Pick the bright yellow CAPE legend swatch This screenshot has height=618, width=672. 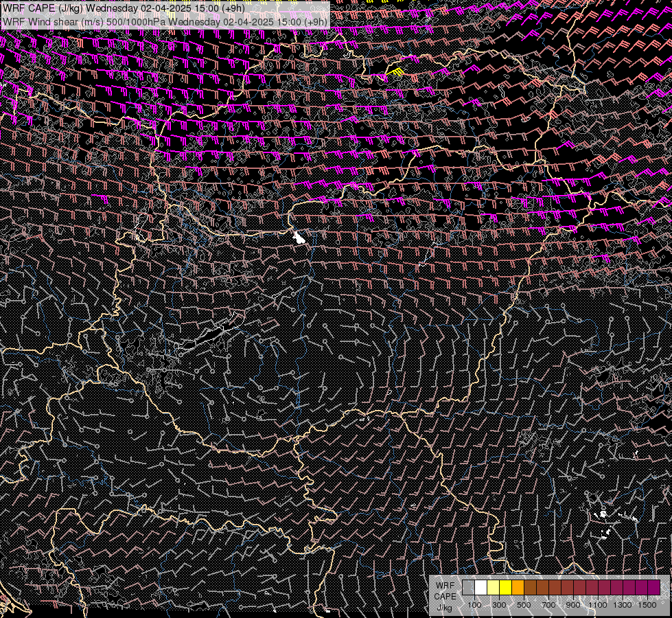pyautogui.click(x=505, y=587)
